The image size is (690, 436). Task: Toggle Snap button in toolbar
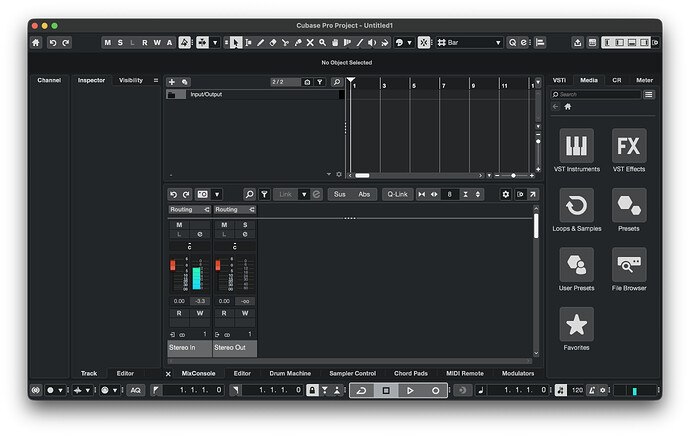[x=423, y=43]
